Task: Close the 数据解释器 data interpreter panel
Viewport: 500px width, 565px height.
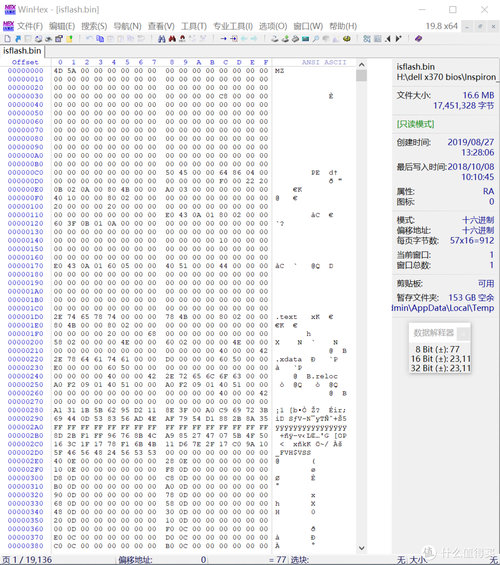Action: coord(464,334)
